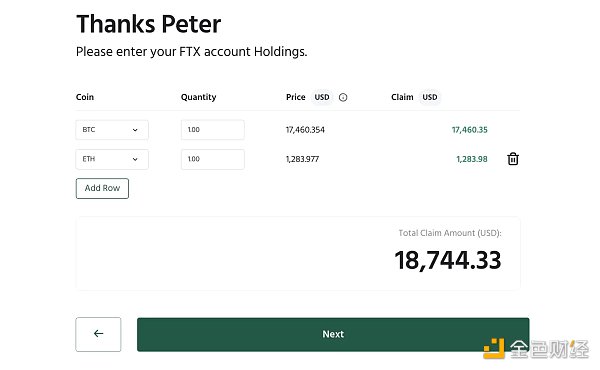
Task: Focus the BTC quantity input field
Action: 213,130
